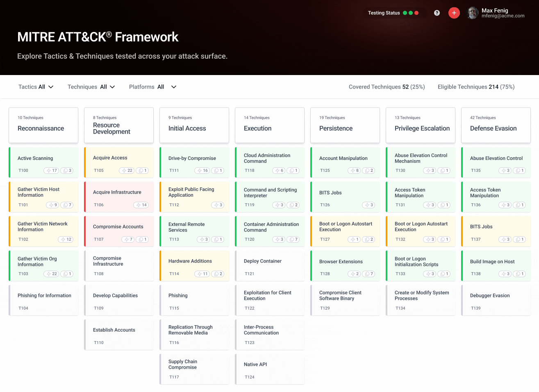
Task: Open the Compromise Client Software Binary card
Action: (x=345, y=301)
